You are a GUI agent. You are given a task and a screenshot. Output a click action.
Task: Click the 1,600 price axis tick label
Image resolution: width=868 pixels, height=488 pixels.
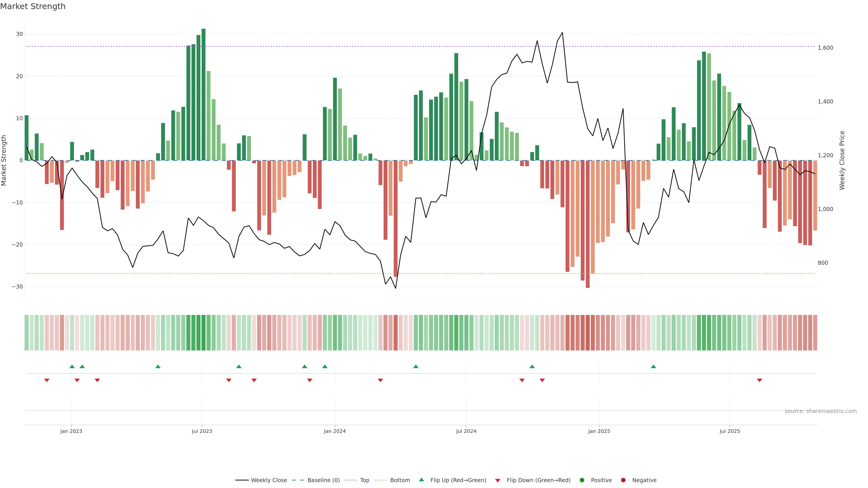click(825, 48)
